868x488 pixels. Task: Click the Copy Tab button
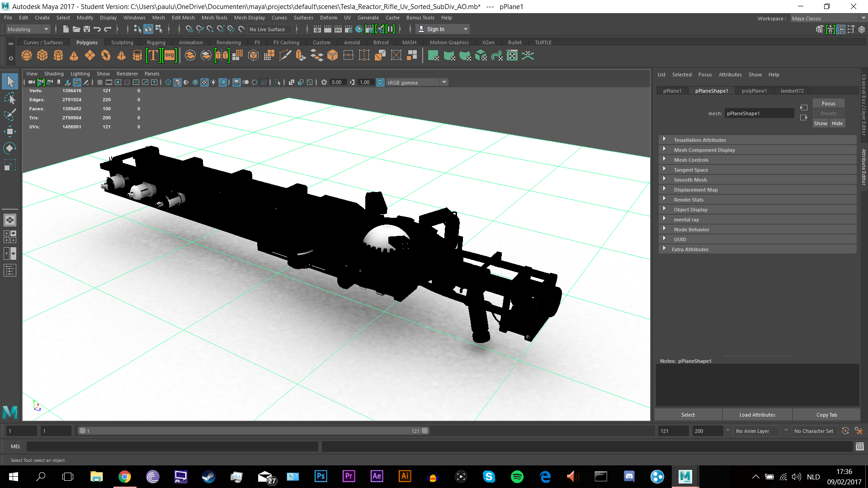(826, 415)
